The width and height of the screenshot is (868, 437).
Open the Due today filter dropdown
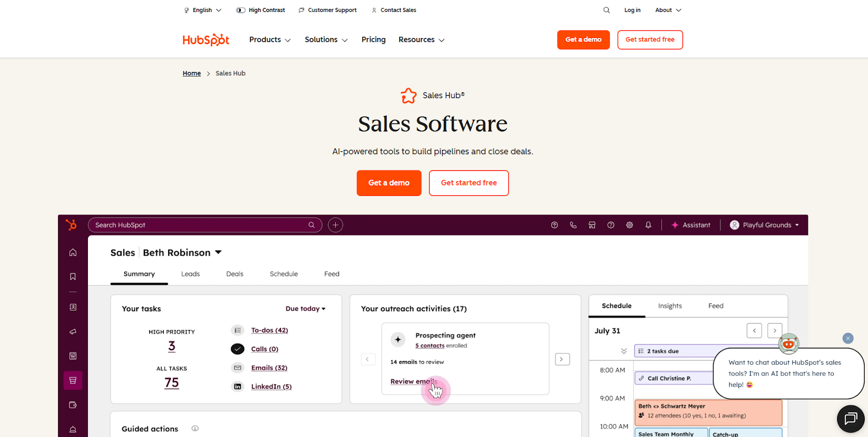tap(305, 308)
